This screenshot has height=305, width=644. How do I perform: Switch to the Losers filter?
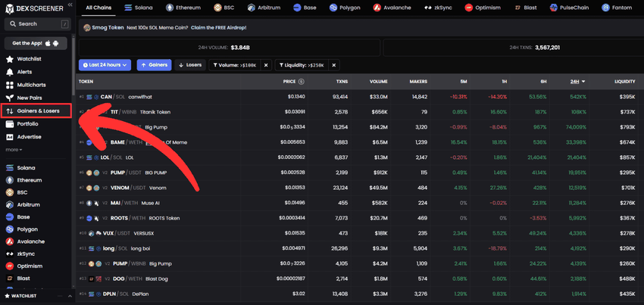190,65
